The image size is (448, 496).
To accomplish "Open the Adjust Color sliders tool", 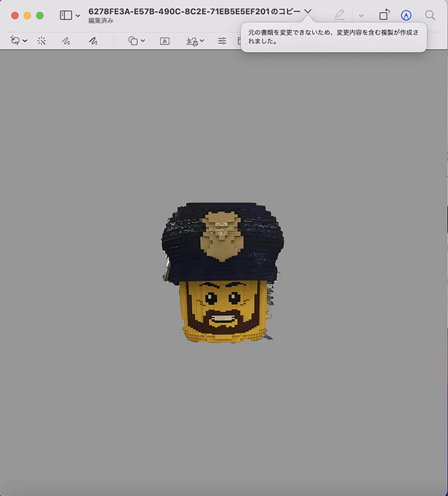I will point(222,41).
